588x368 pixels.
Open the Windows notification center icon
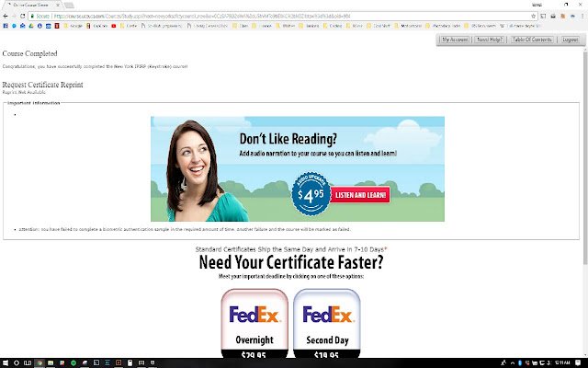click(578, 362)
